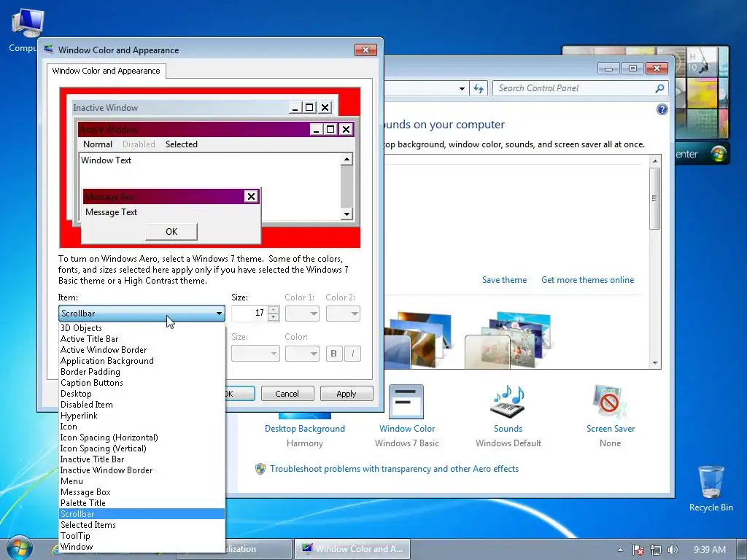
Task: Select Desktop from the Item dropdown
Action: pyautogui.click(x=142, y=393)
